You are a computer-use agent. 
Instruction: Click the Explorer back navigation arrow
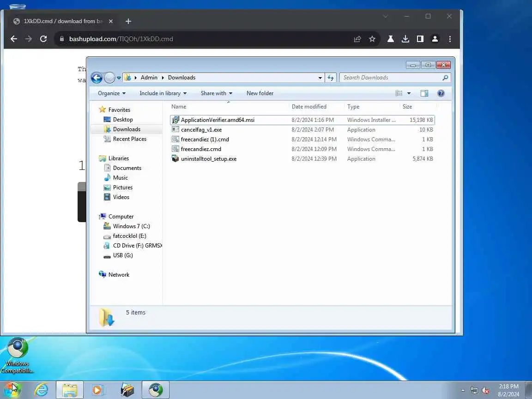click(x=97, y=78)
